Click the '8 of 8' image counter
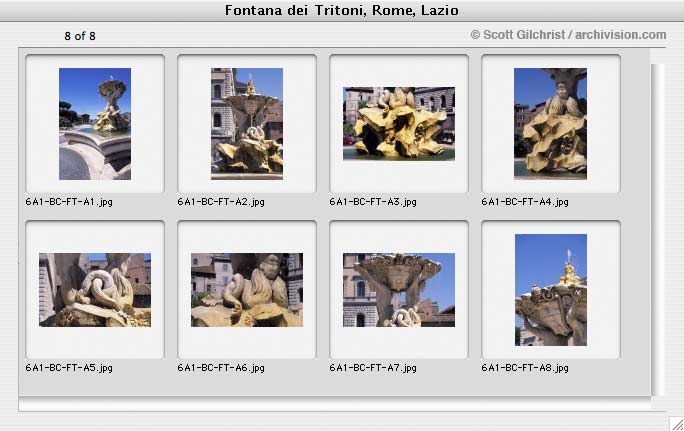The width and height of the screenshot is (684, 431). [80, 36]
